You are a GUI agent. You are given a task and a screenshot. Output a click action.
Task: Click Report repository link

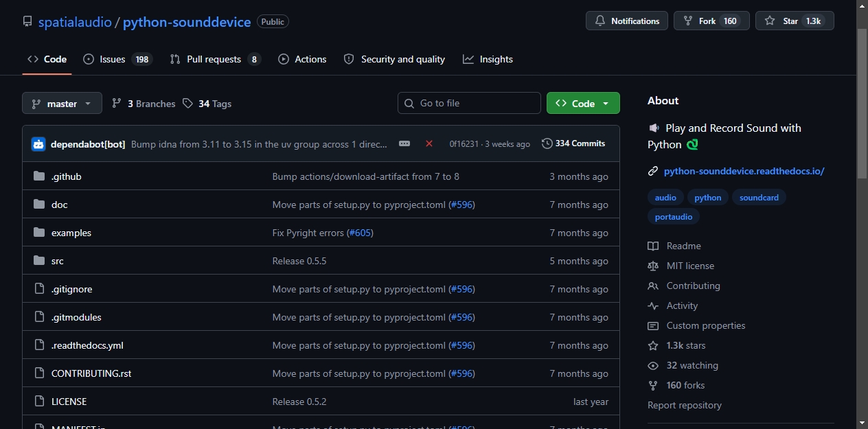[685, 405]
